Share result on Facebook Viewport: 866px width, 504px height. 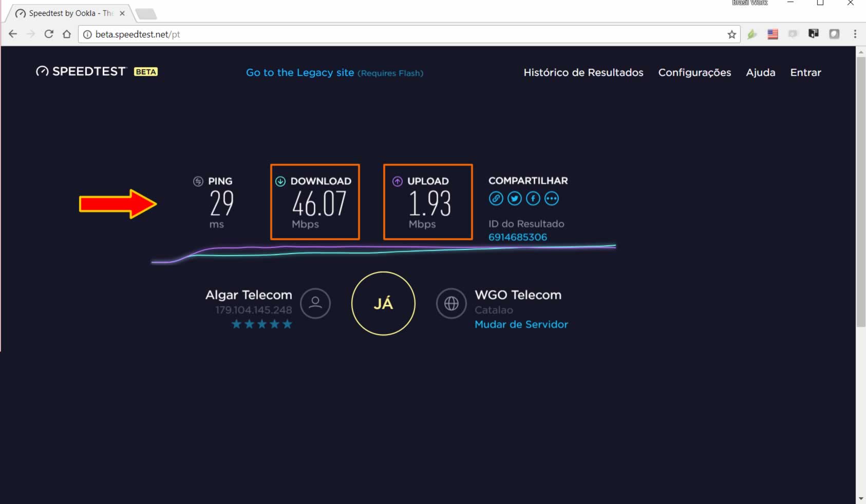(x=533, y=198)
